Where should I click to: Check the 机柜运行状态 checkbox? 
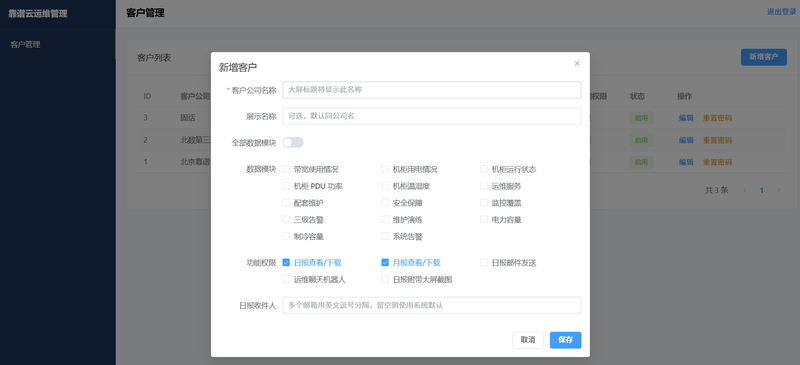click(484, 169)
